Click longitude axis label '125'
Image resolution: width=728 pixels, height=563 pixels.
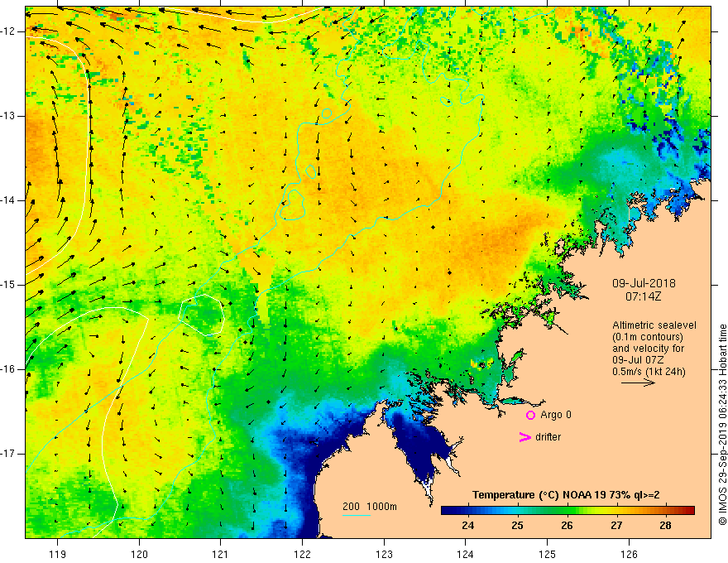click(x=548, y=554)
